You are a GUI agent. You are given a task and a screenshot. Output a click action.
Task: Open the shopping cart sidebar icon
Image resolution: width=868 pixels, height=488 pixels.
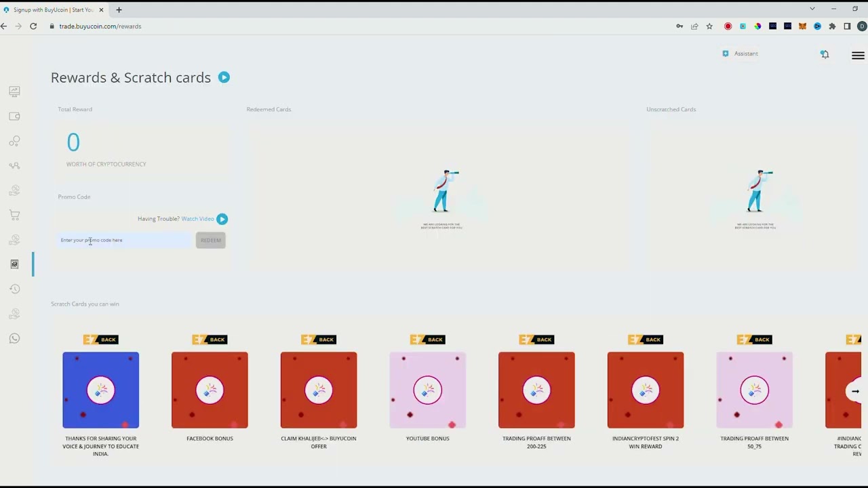tap(14, 215)
